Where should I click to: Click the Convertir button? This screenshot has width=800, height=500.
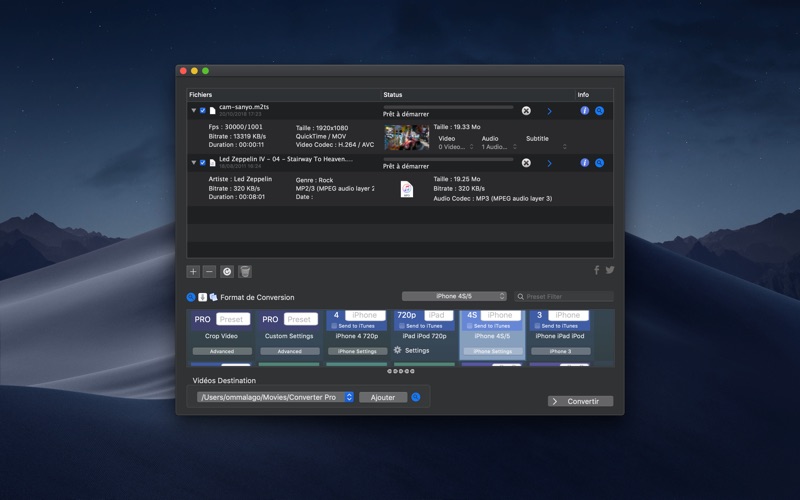pos(581,401)
